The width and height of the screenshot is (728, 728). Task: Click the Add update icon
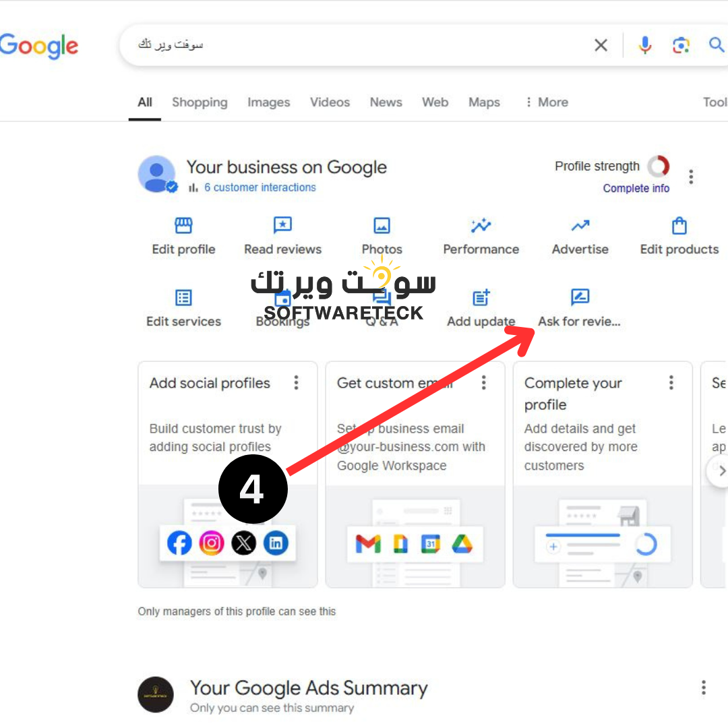click(x=481, y=298)
